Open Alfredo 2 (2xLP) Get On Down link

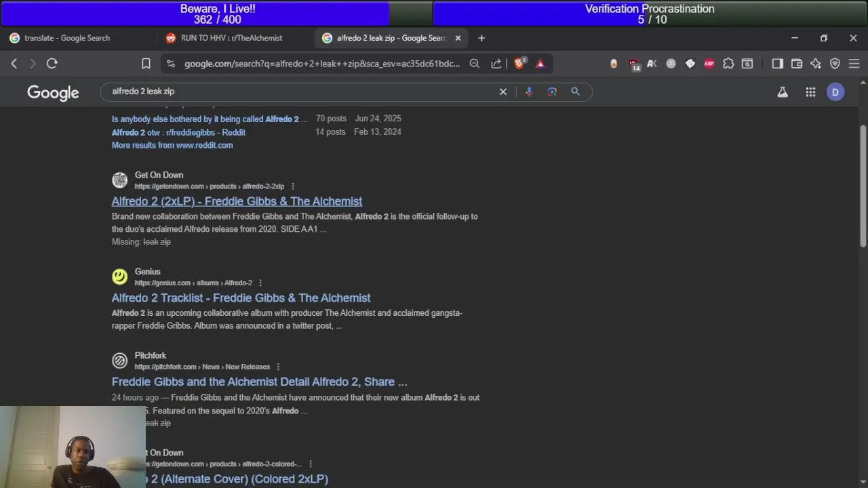tap(237, 201)
